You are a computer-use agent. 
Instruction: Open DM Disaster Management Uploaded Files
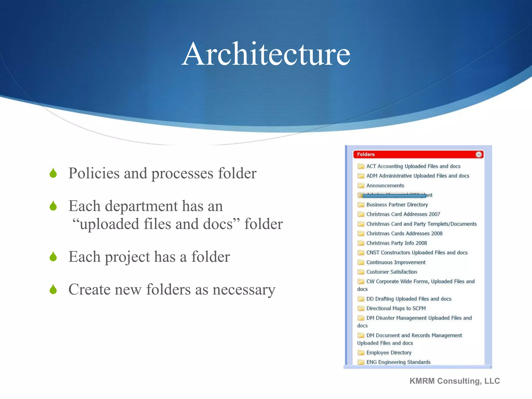(x=415, y=322)
